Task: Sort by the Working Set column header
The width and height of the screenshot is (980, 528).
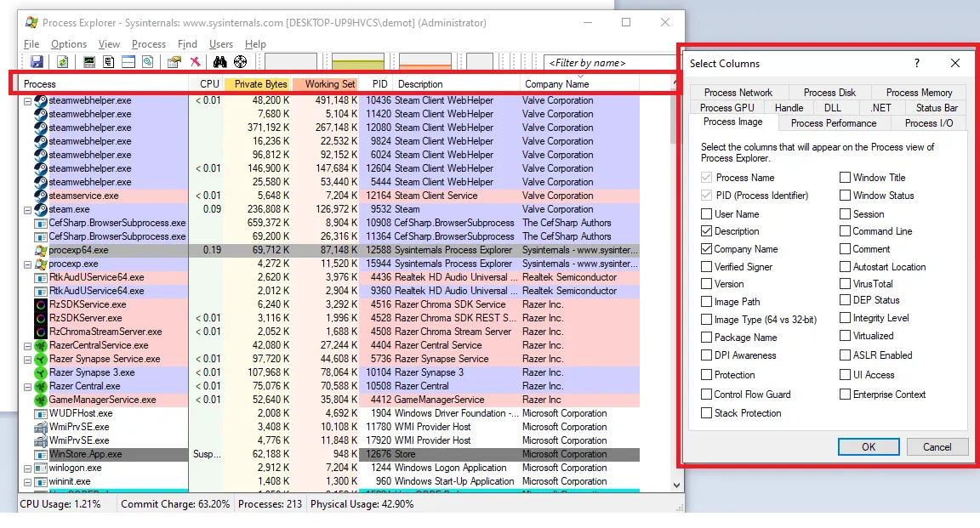Action: click(327, 83)
